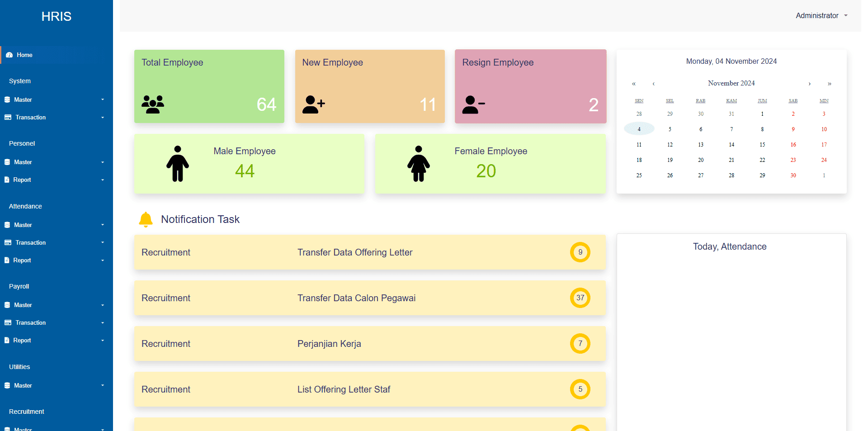Go to next month in calendar
This screenshot has width=868, height=431.
[x=809, y=84]
